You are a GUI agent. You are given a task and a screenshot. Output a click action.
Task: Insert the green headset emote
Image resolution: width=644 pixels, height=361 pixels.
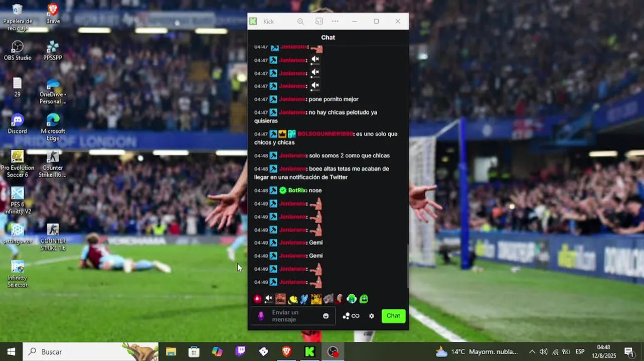[352, 299]
